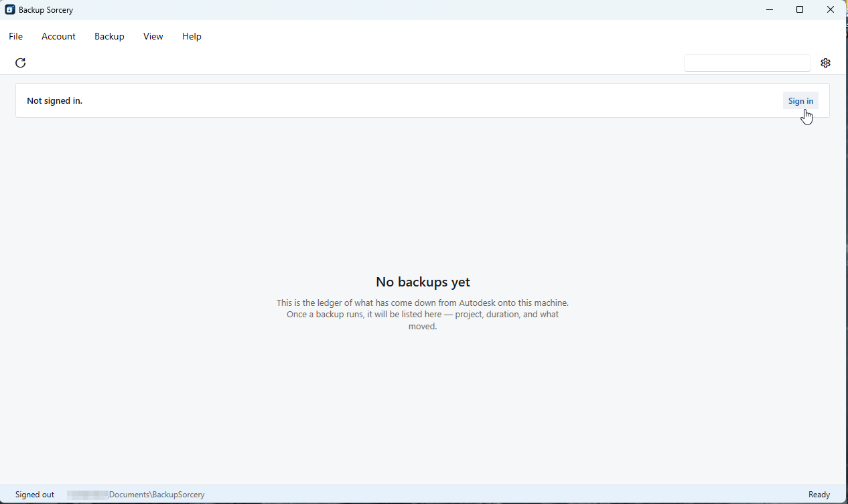Maximize the Backup Sorcery window
This screenshot has width=848, height=504.
coord(800,10)
